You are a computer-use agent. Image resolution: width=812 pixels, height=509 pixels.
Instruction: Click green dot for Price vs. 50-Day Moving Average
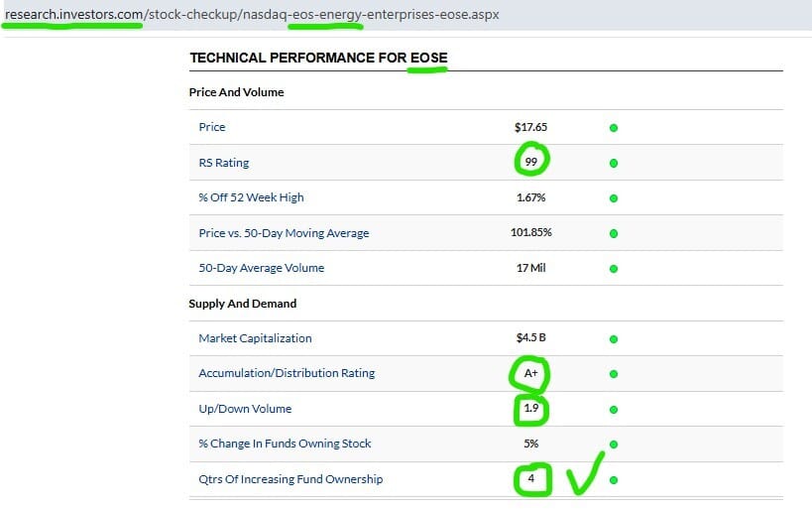pos(614,234)
